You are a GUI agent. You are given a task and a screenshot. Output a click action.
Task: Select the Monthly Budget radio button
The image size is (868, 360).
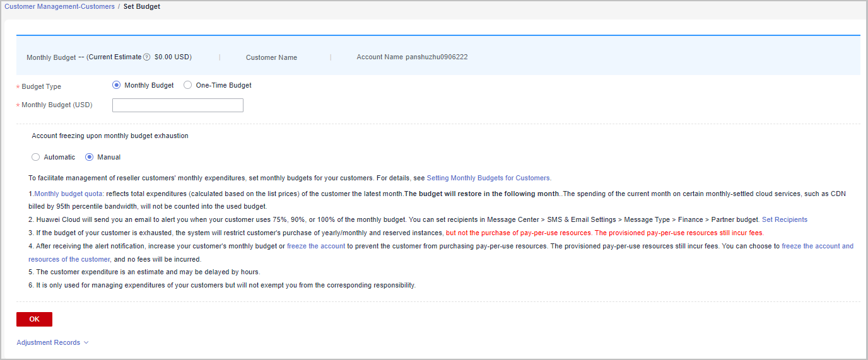(116, 85)
